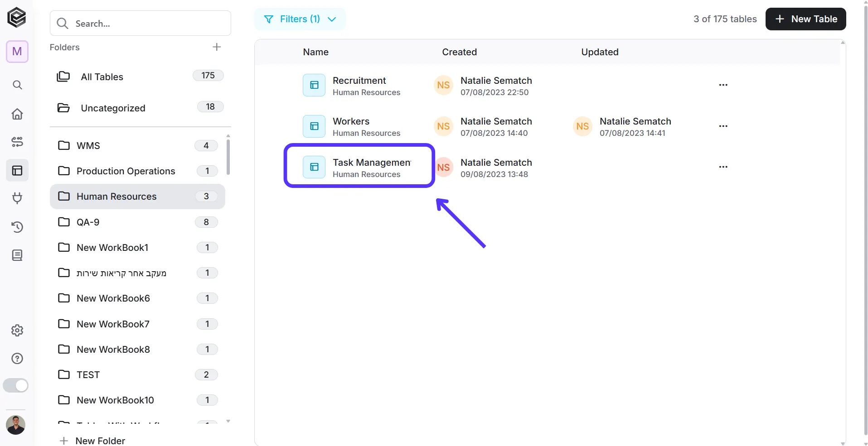Click the app logo icon in sidebar
This screenshot has height=446, width=868.
pos(17,18)
